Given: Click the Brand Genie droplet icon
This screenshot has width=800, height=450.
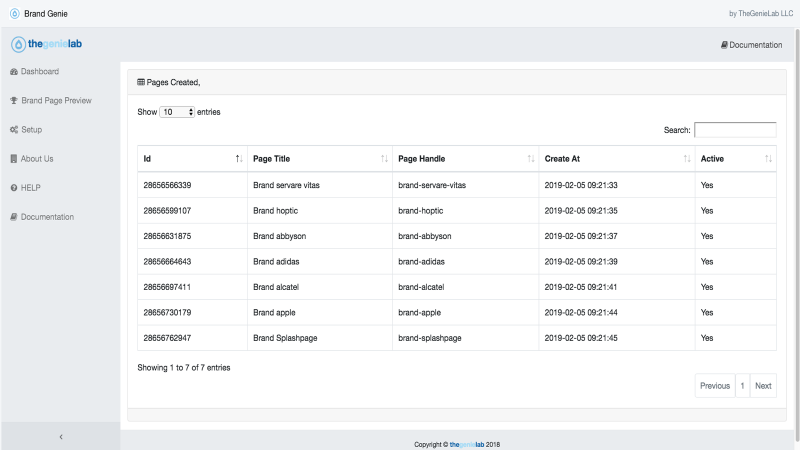Looking at the screenshot, I should point(15,14).
